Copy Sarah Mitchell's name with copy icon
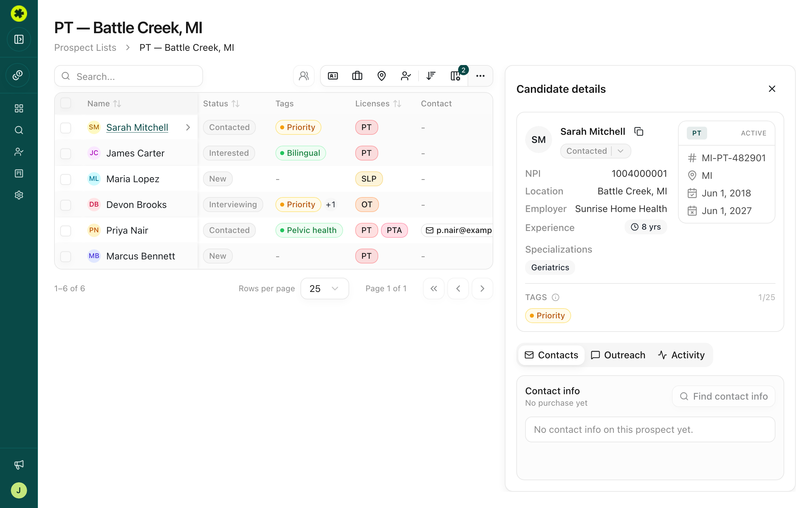The image size is (812, 508). click(x=638, y=131)
